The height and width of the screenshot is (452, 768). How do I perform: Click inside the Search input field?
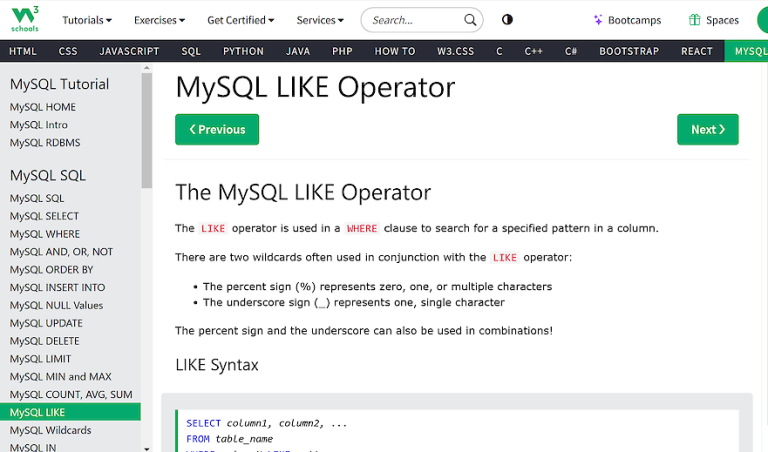tap(412, 20)
